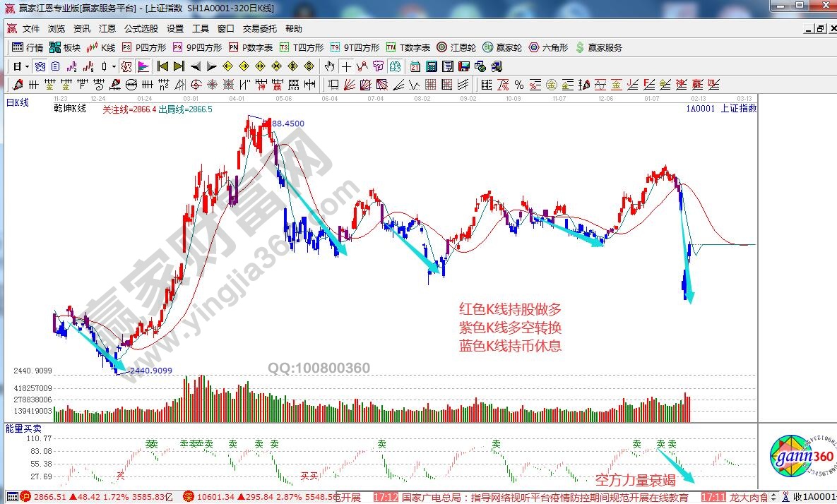
Task: Toggle the crosshair cursor tool
Action: [x=346, y=66]
